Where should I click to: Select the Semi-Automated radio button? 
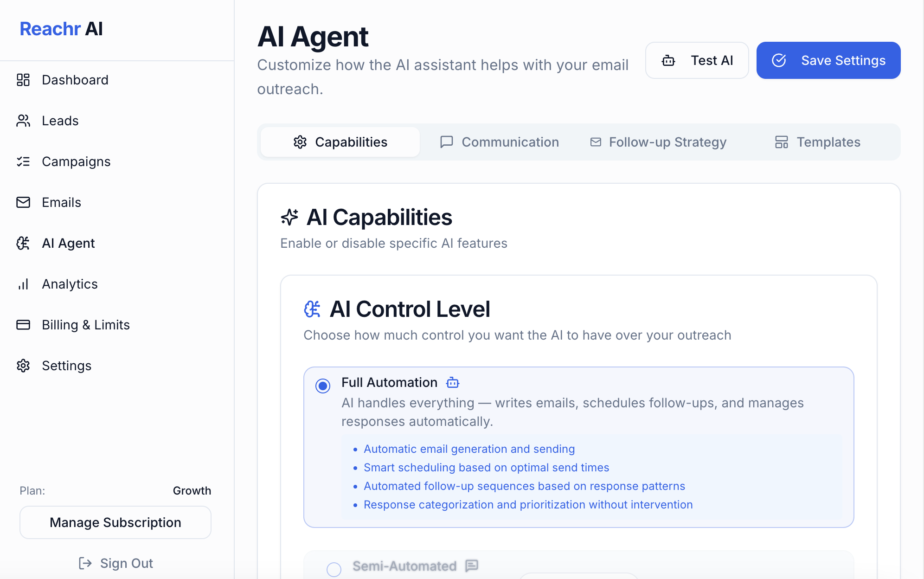click(334, 569)
